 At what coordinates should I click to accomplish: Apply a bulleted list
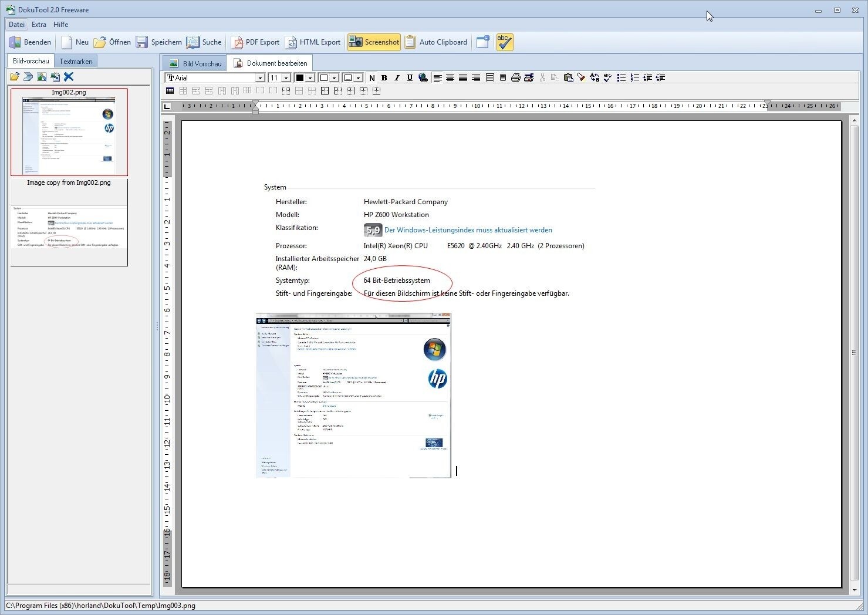(x=621, y=77)
